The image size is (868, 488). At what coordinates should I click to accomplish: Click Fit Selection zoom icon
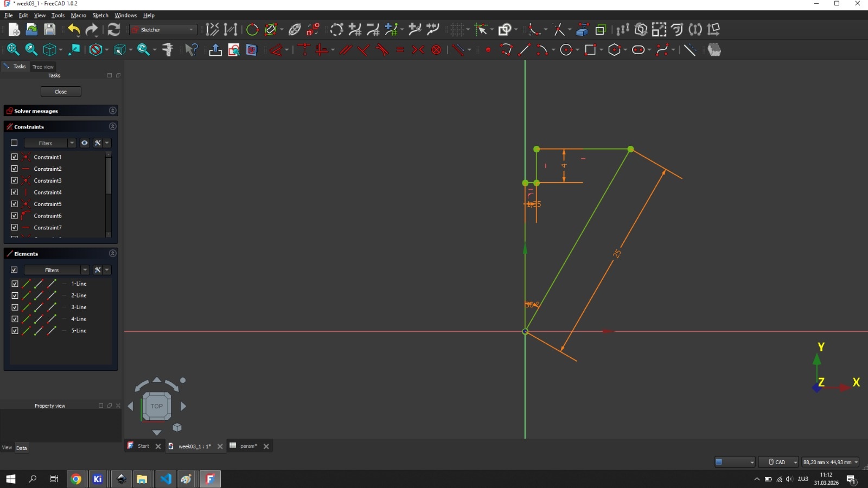[x=31, y=50]
